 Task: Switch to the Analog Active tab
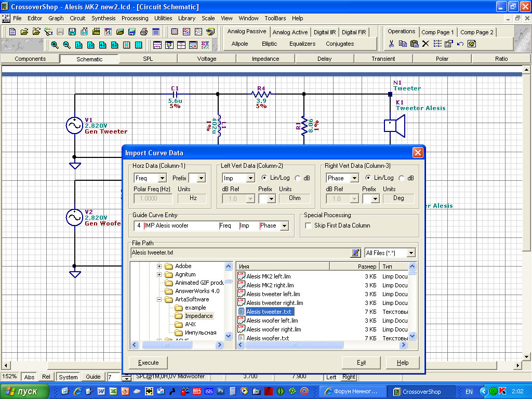290,32
